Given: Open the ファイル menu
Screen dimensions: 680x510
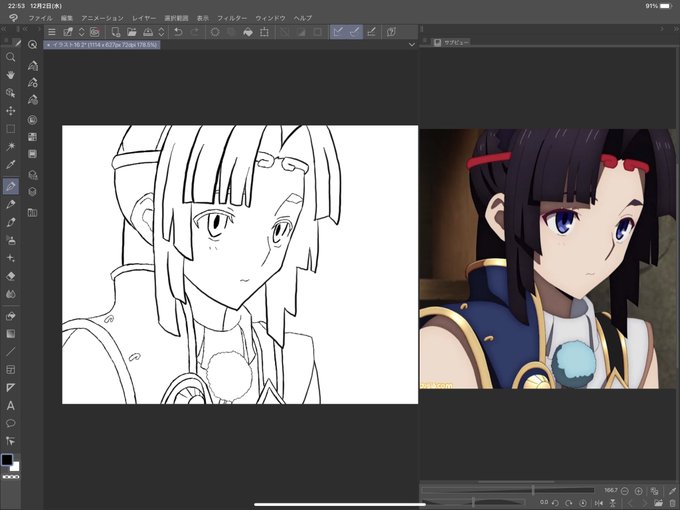Looking at the screenshot, I should click(40, 18).
